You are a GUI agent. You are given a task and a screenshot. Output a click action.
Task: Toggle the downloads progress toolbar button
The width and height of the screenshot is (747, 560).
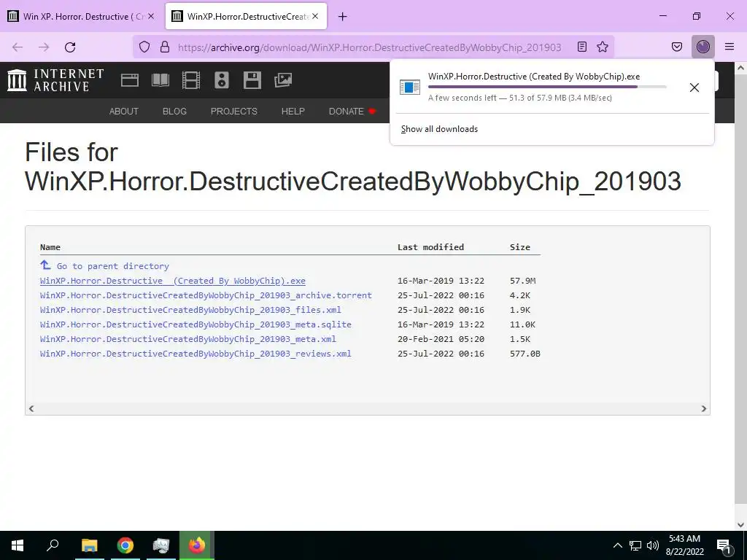click(x=703, y=47)
